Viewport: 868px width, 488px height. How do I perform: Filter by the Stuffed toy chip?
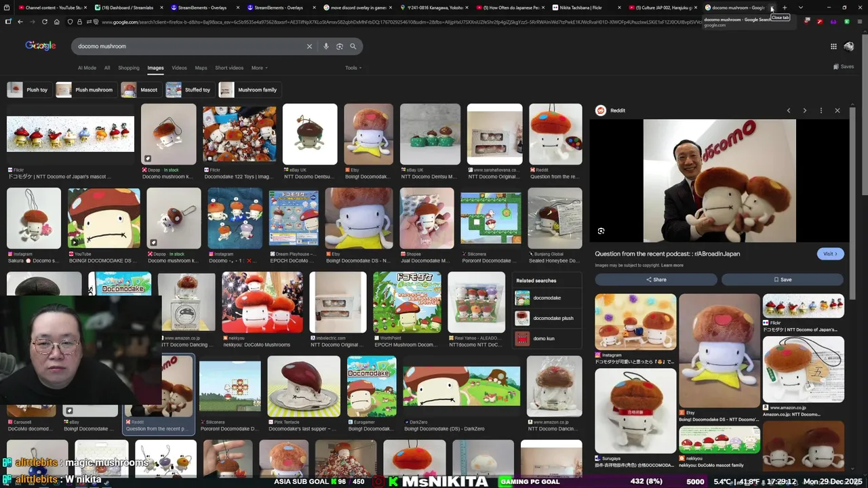[x=189, y=89]
